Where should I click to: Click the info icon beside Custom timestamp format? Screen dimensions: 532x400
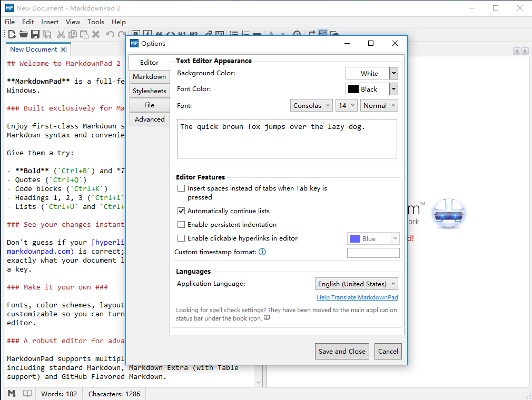[x=262, y=252]
